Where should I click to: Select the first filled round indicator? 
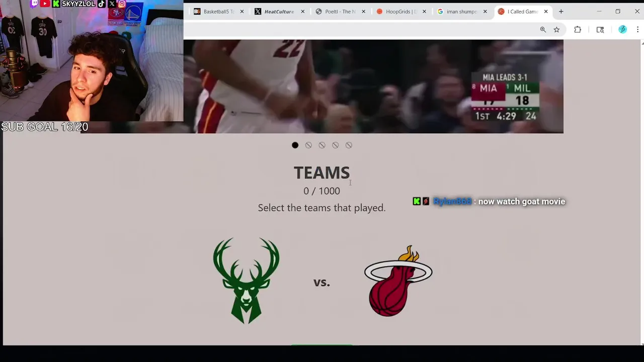(295, 145)
